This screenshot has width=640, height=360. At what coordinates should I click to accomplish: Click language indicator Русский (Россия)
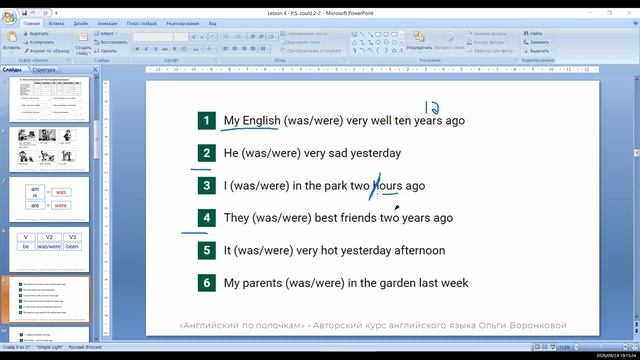coord(85,347)
